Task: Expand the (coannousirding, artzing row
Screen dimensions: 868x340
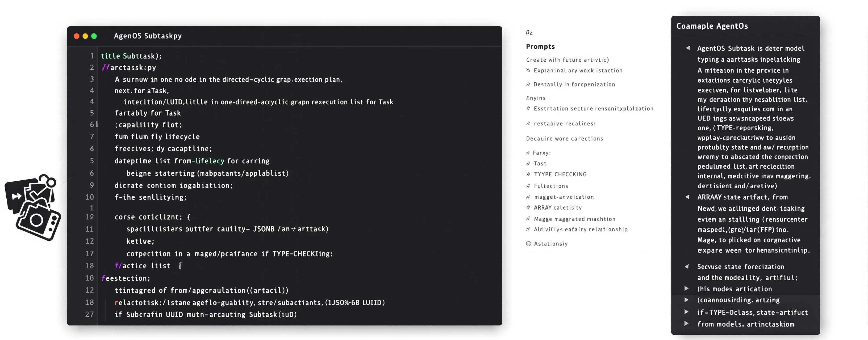Action: click(686, 300)
